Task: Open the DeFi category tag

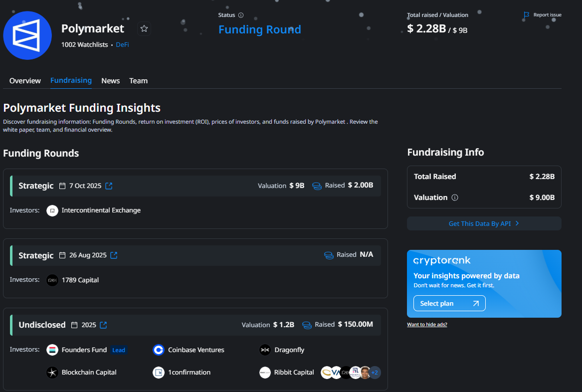Action: tap(122, 44)
